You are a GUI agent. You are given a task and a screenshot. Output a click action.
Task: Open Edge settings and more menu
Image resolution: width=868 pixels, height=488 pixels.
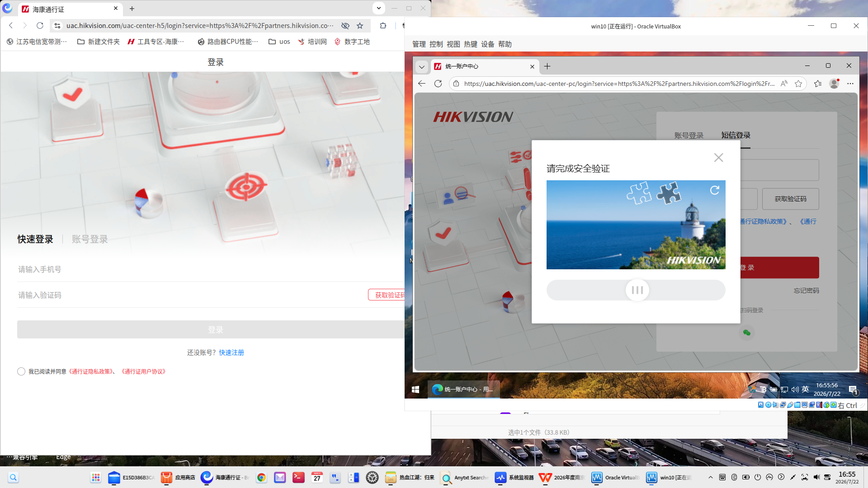pyautogui.click(x=850, y=84)
